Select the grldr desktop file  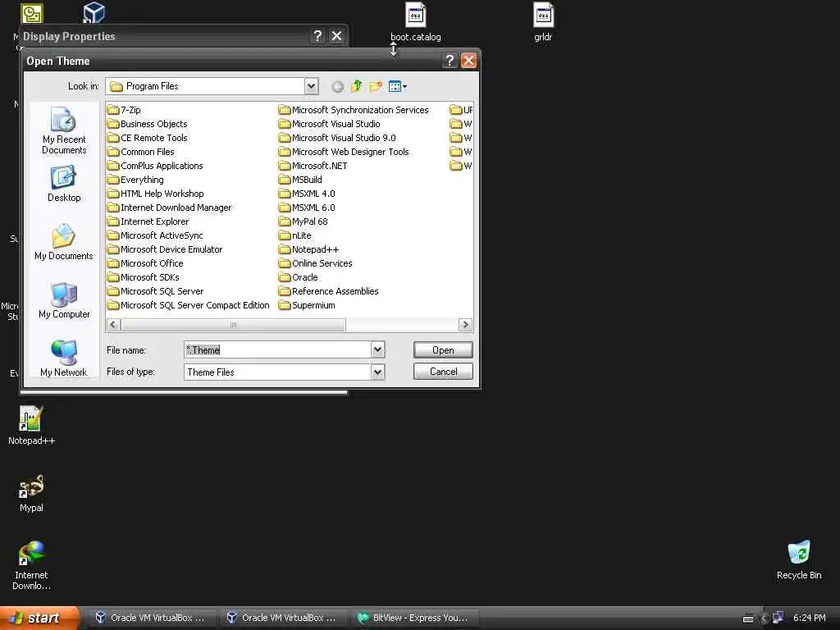[543, 22]
